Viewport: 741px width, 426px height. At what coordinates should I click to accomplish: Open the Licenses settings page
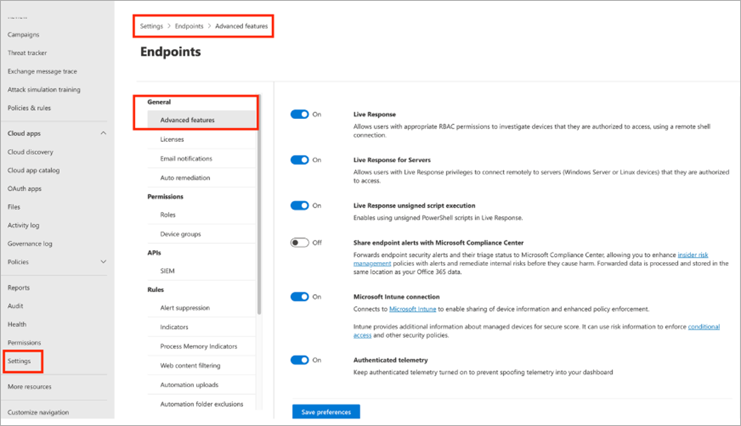coord(172,139)
